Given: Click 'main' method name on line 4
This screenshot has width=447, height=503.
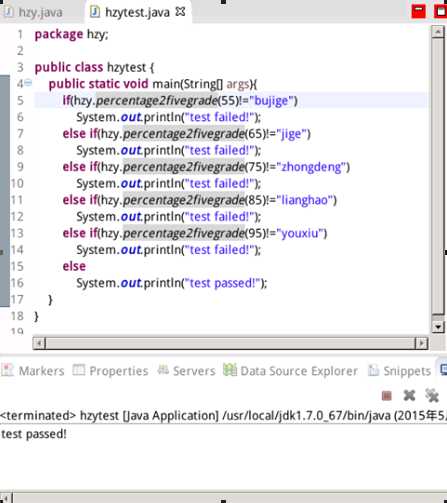Looking at the screenshot, I should click(x=166, y=84).
